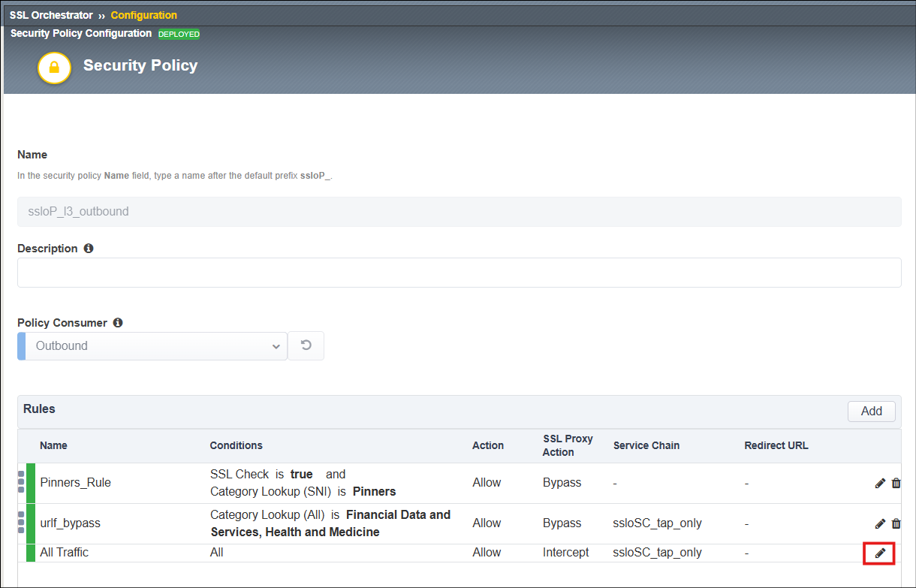Go to SSL Orchestrator in the breadcrumb

pyautogui.click(x=51, y=15)
